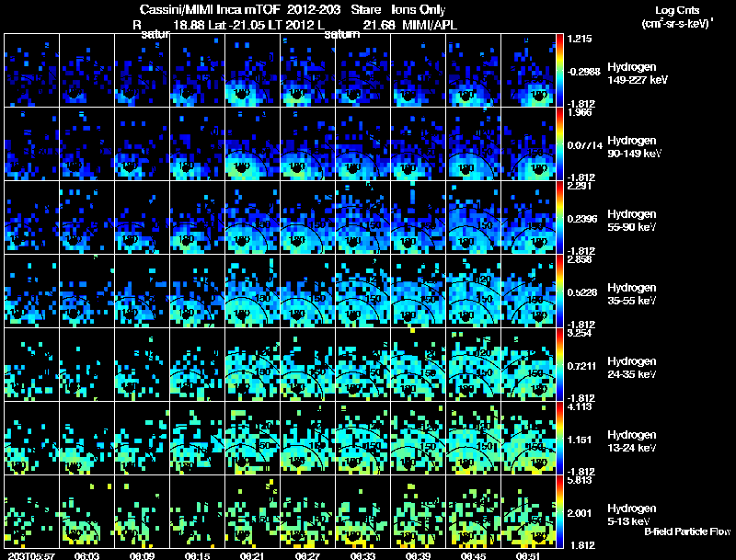
Task: Select the 1.151 tick on the 13-24 keV scale
Action: [580, 440]
